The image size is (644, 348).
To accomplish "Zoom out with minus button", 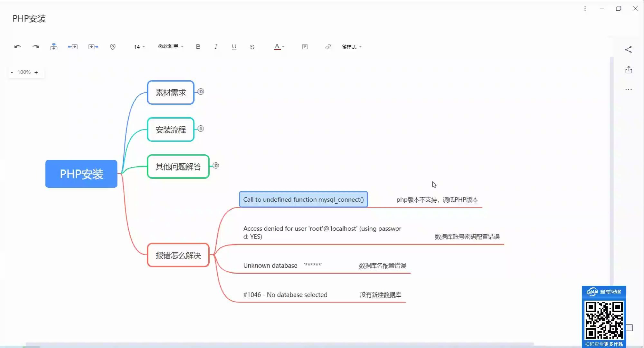I will tap(12, 72).
